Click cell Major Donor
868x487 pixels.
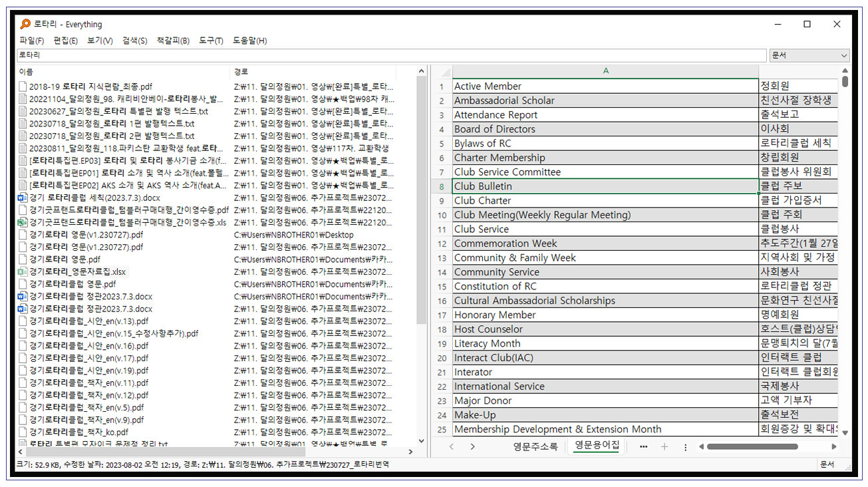(605, 401)
